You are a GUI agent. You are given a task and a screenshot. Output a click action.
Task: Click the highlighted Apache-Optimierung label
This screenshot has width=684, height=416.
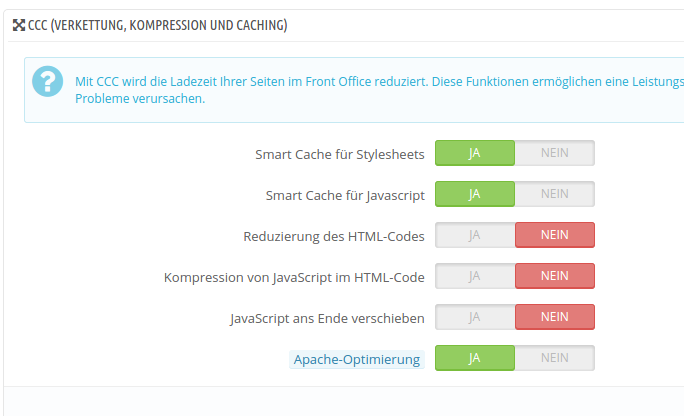(x=357, y=359)
